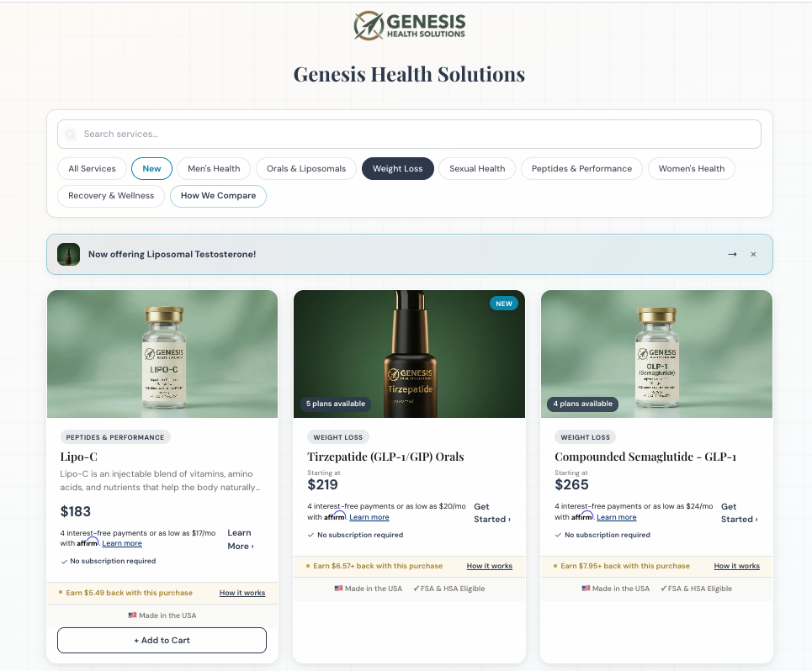Click the $183 Lipo-C price
This screenshot has width=812, height=671.
coord(76,511)
